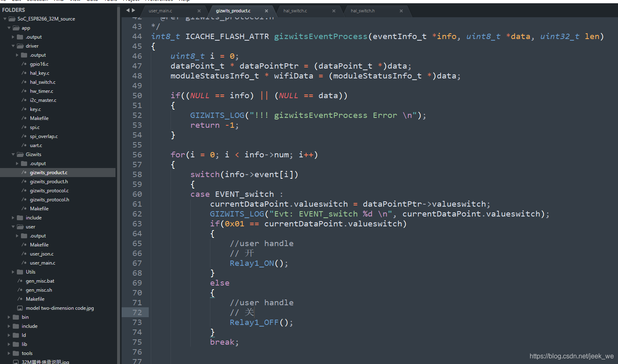Expand the include folder under app

tap(13, 218)
